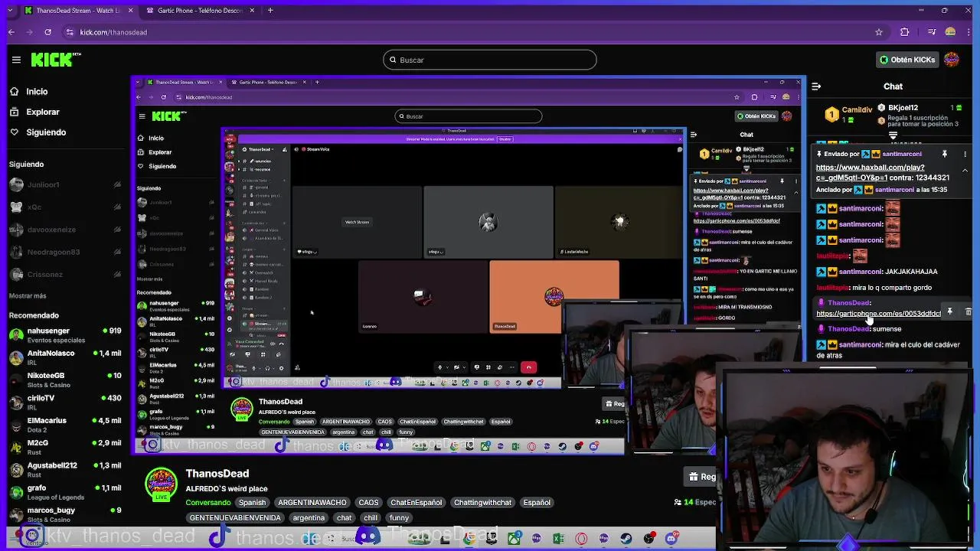Open recommended channel ciriloTV
Image resolution: width=980 pixels, height=551 pixels.
tap(65, 402)
